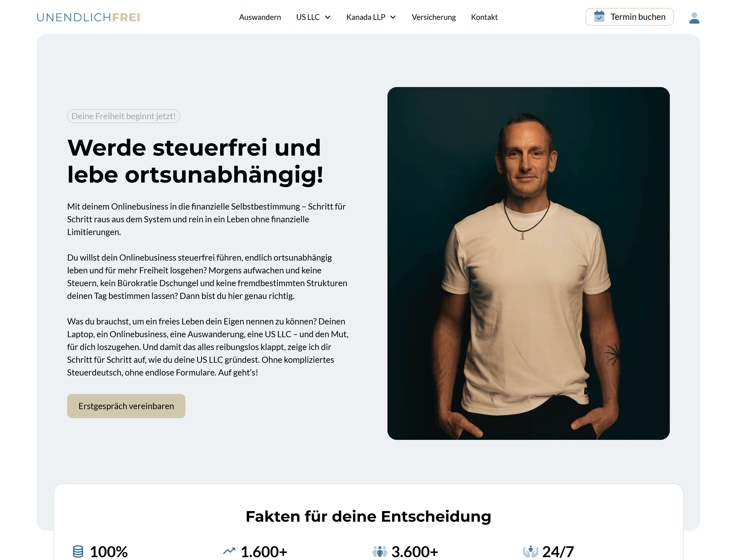This screenshot has width=737, height=560.
Task: Click the calendar icon in Termin buchen
Action: click(x=599, y=16)
